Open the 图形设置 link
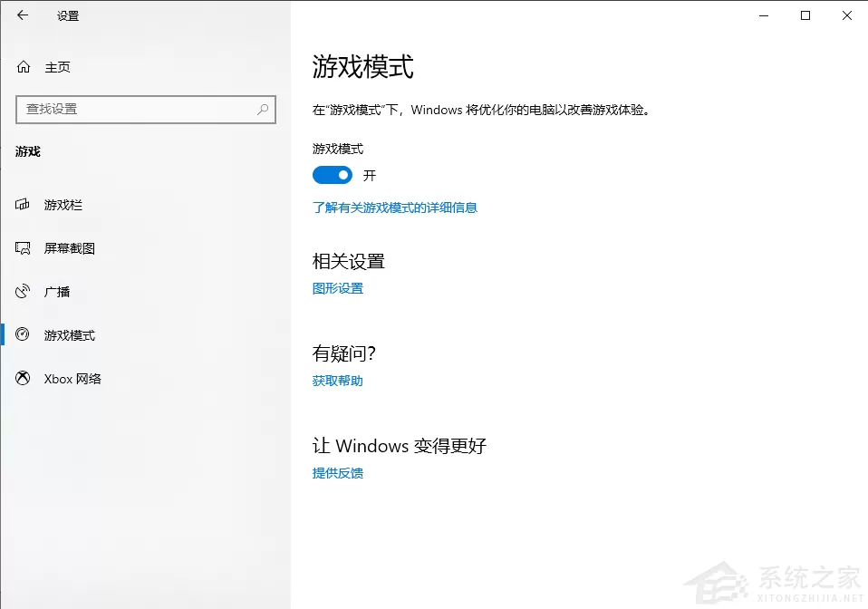868x609 pixels. (338, 288)
